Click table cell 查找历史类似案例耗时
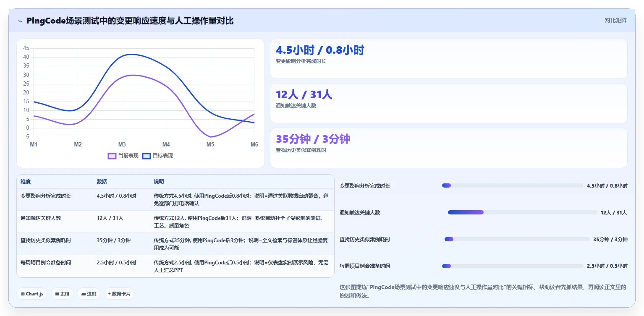The image size is (644, 316). click(46, 240)
